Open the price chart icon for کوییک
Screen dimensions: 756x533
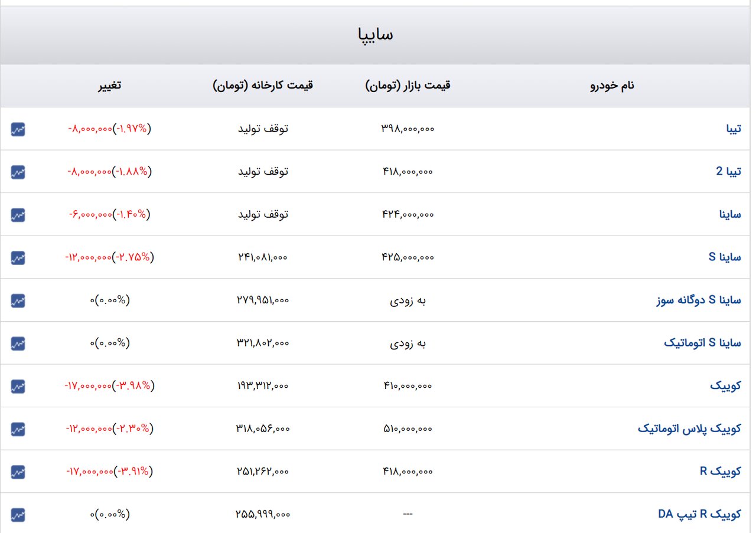pos(17,386)
